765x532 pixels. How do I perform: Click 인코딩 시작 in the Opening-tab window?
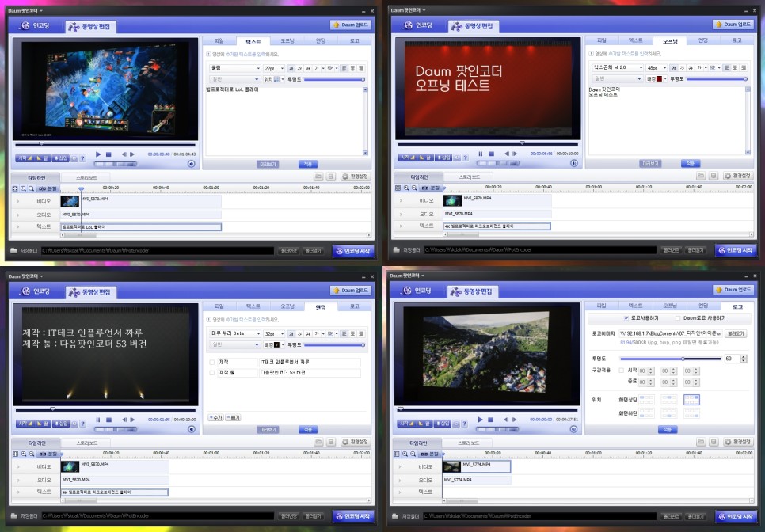click(x=736, y=250)
